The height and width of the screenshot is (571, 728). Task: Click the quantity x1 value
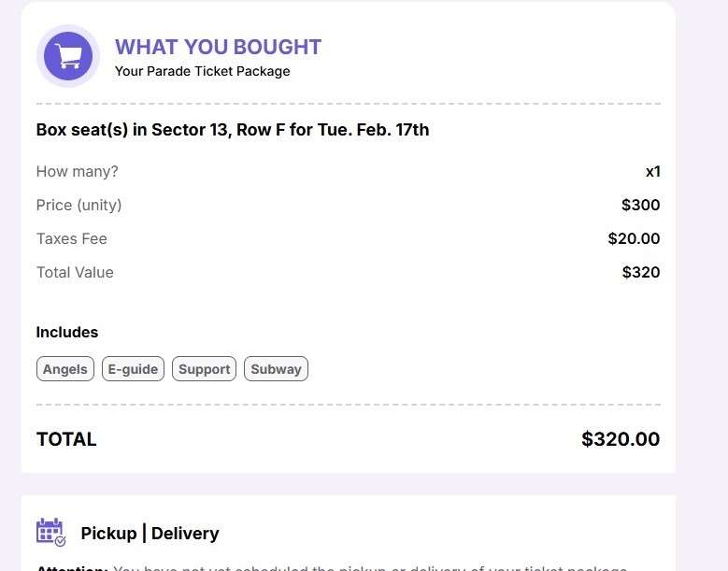pos(652,172)
